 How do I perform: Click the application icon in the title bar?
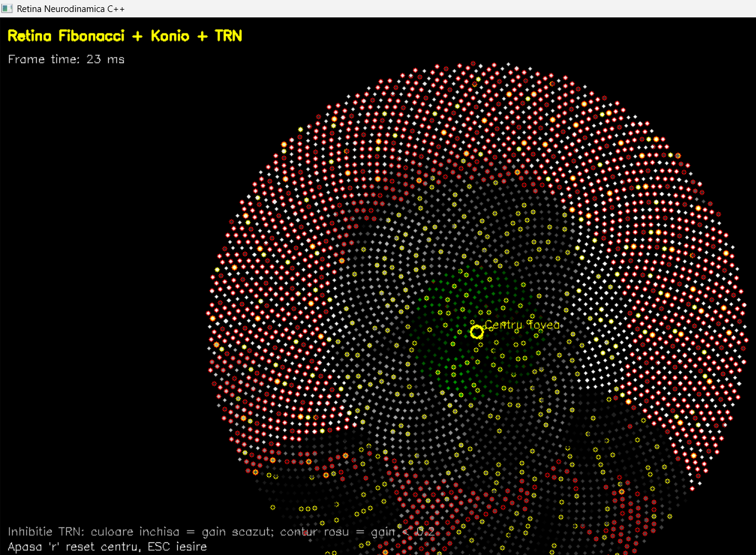7,8
